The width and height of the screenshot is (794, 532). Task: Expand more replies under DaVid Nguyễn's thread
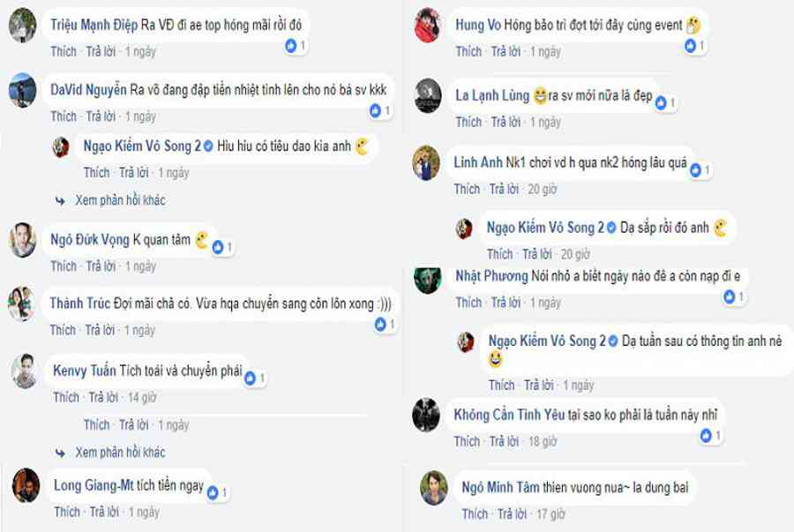click(x=120, y=200)
